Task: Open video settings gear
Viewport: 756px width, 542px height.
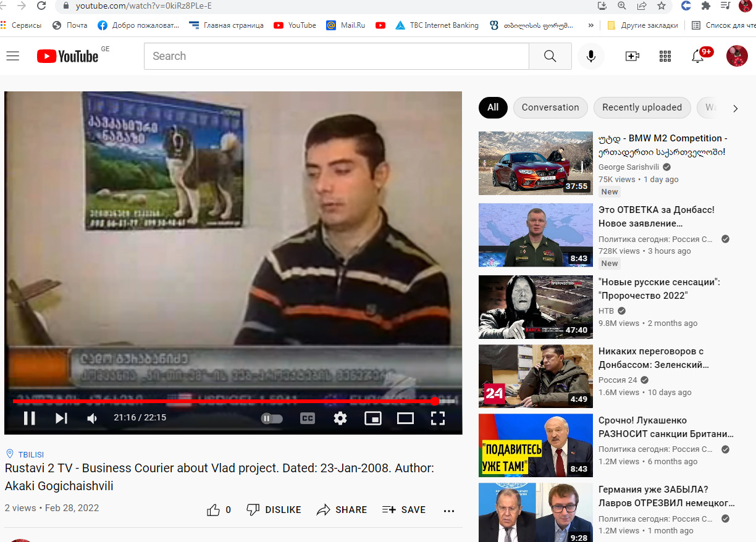Action: (340, 418)
